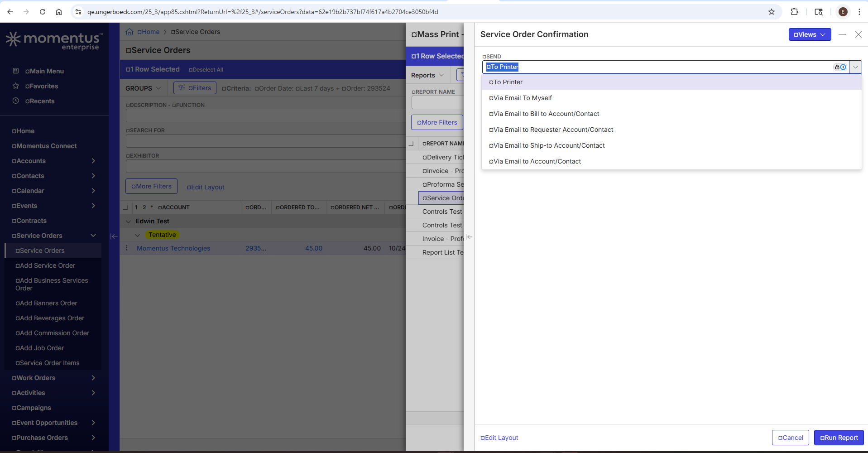Open Edit Layout link in confirmation panel

[499, 438]
